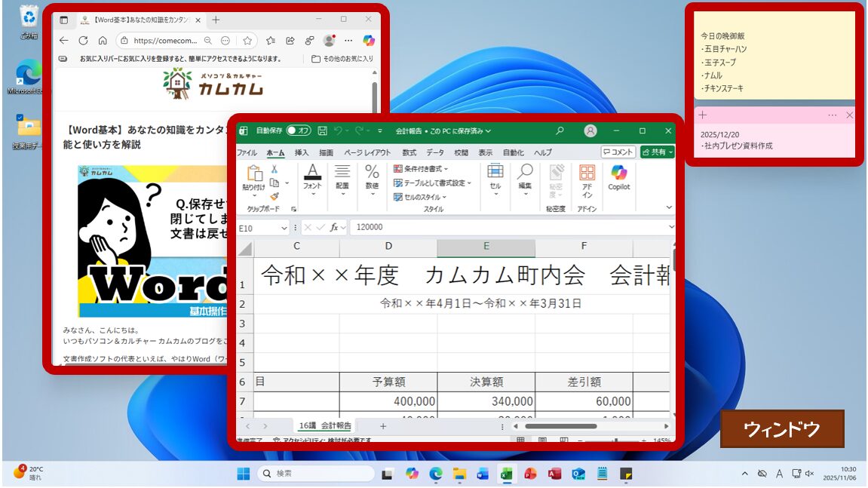Click the Edge refresh page icon
This screenshot has width=868, height=488.
pos(83,41)
